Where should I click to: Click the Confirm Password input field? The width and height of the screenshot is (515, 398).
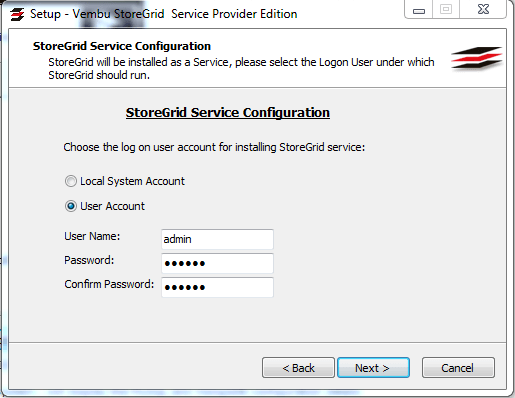pyautogui.click(x=217, y=287)
